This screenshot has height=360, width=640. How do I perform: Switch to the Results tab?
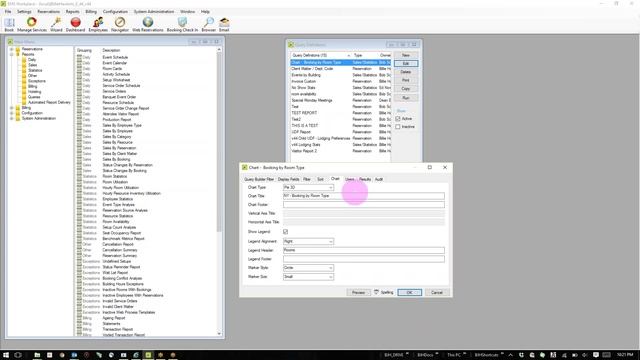click(x=365, y=179)
